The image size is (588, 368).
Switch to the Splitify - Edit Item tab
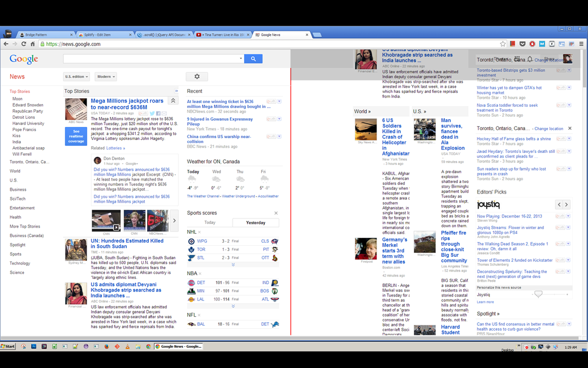[104, 35]
